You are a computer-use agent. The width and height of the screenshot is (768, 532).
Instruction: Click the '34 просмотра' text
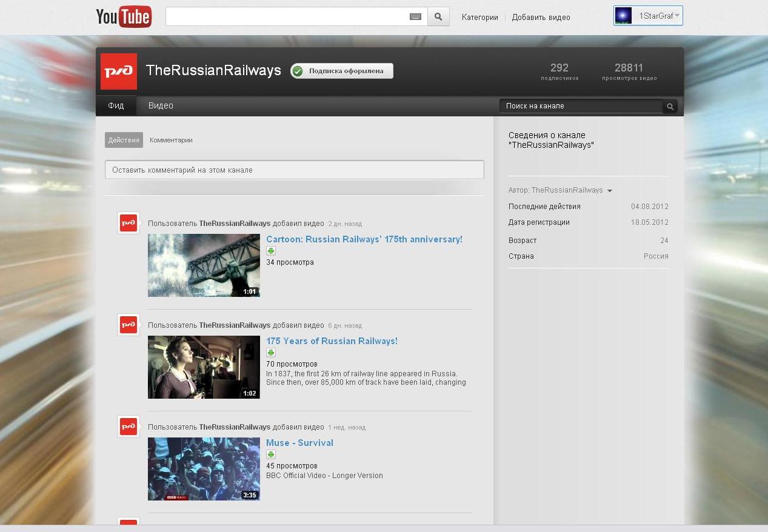tap(290, 262)
